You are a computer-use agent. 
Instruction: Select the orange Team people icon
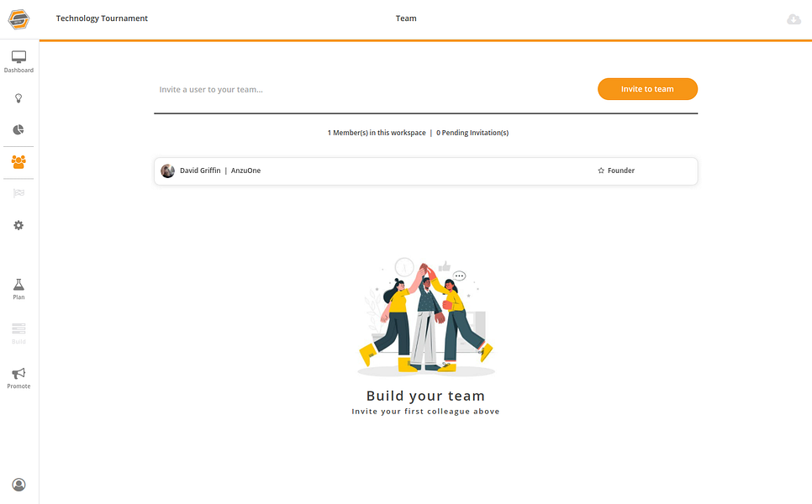point(18,162)
